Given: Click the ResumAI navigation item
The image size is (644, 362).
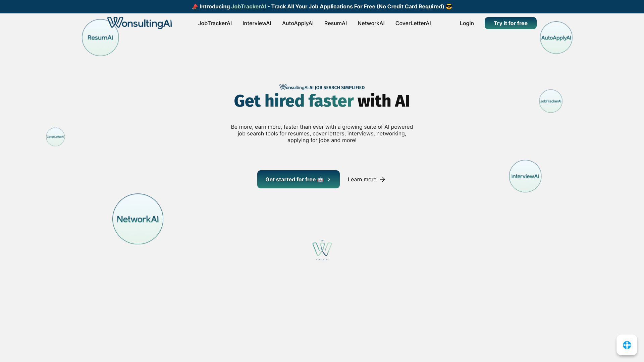Looking at the screenshot, I should 335,23.
